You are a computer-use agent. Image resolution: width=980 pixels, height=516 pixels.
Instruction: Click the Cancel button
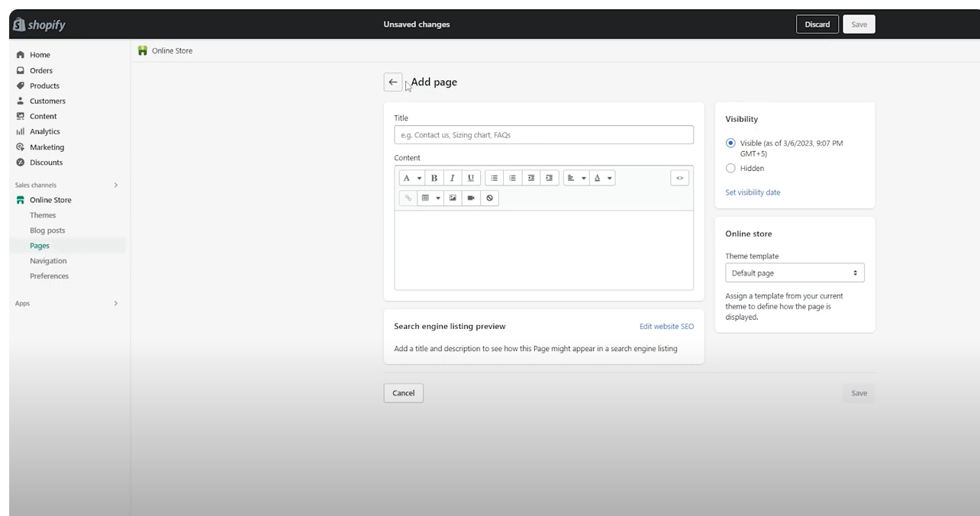click(404, 393)
